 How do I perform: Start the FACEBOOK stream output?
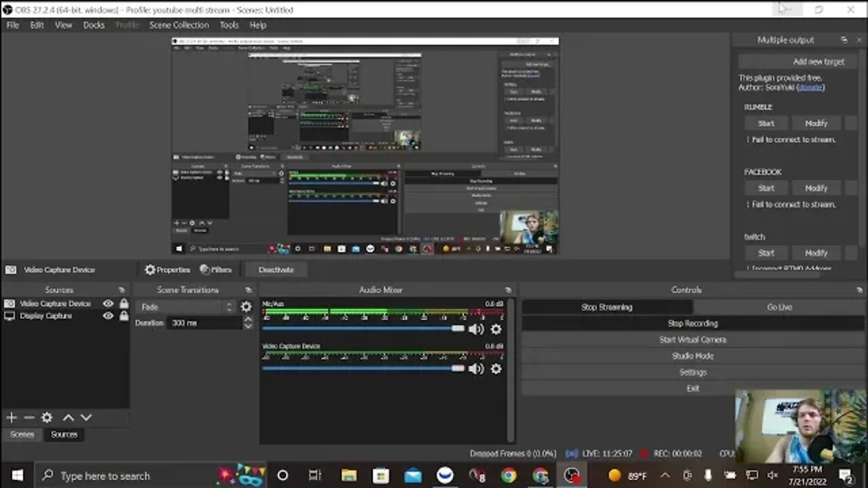click(766, 188)
